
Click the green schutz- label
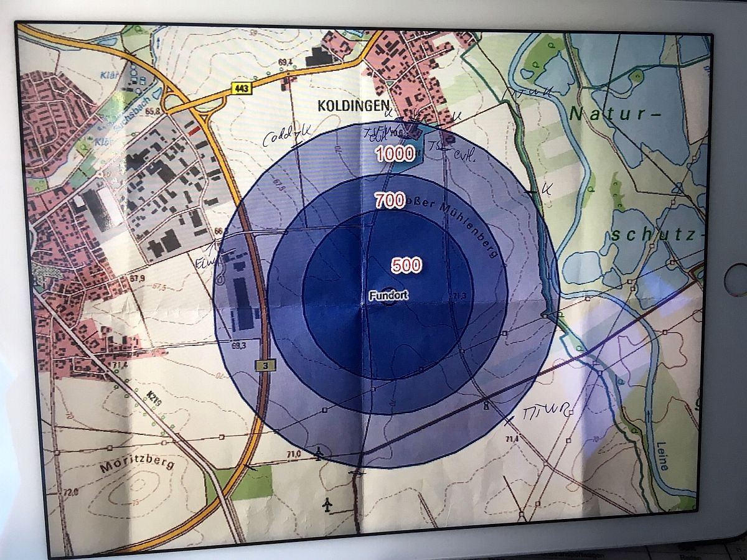pos(657,235)
